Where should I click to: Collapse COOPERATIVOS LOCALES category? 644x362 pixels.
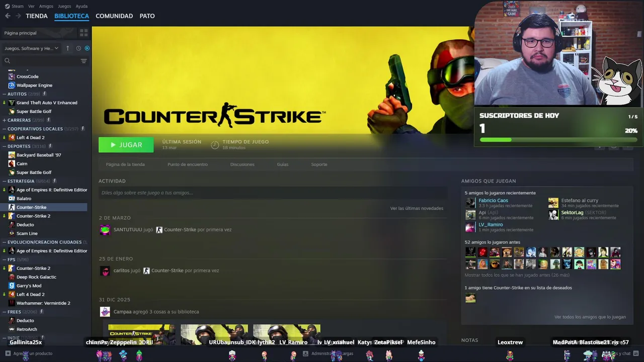[4, 129]
